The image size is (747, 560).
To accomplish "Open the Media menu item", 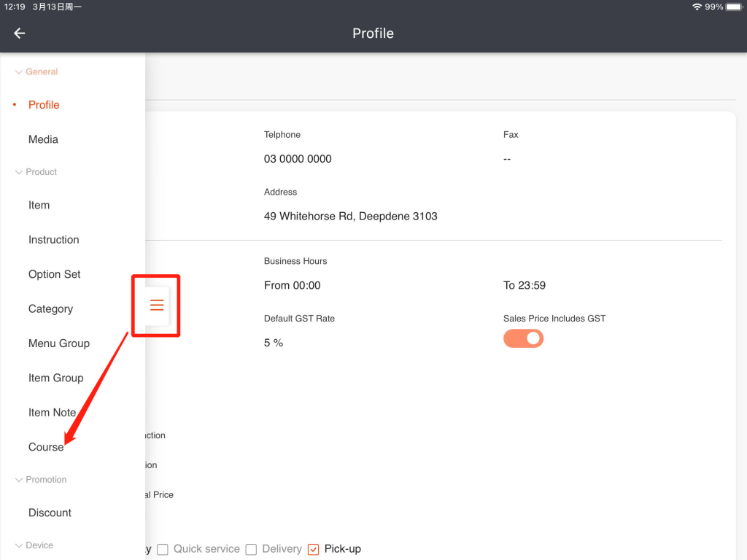I will [x=43, y=139].
